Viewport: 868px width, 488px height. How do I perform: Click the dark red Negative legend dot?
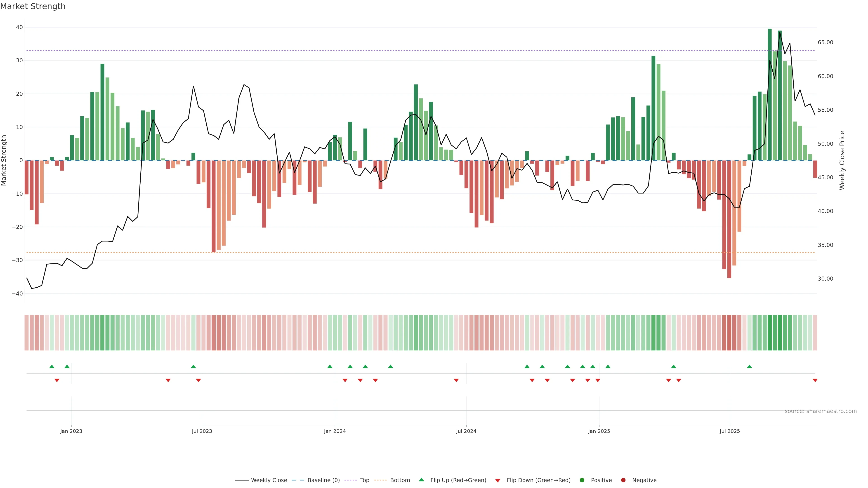pyautogui.click(x=623, y=480)
